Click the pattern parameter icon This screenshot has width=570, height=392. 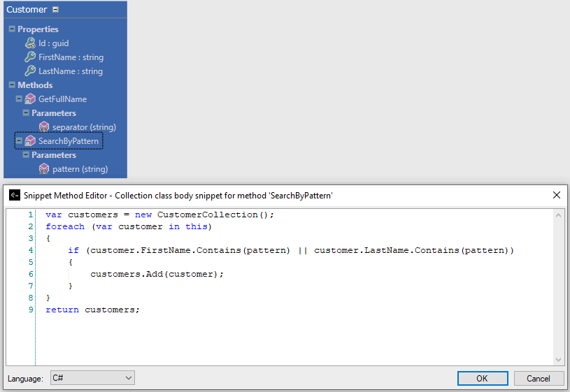click(44, 169)
